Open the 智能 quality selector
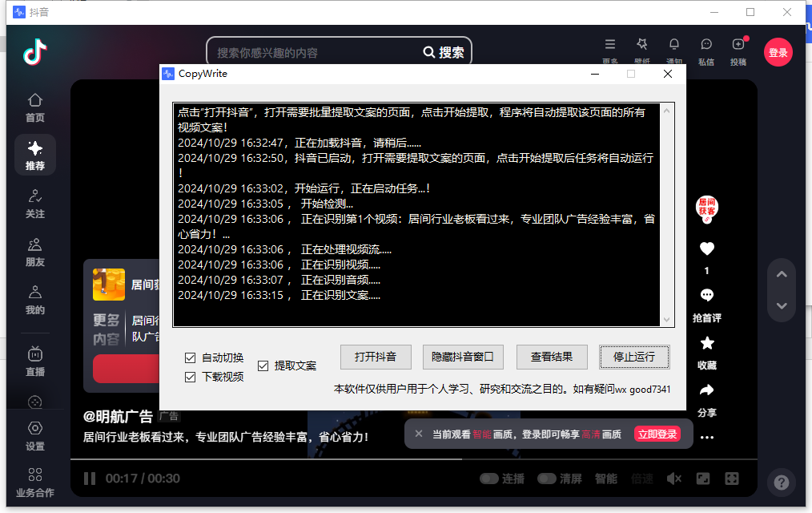 coord(606,479)
